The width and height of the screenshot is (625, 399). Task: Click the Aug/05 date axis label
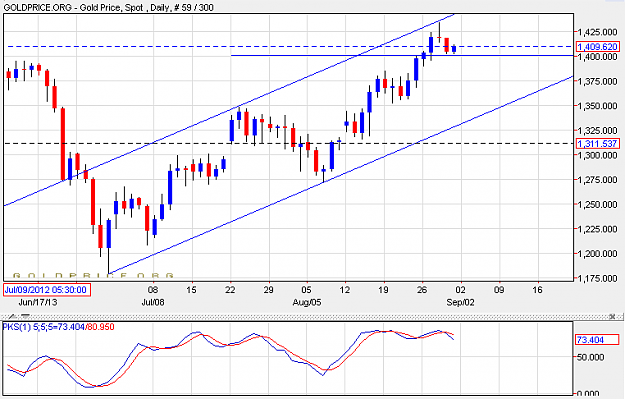(x=307, y=302)
